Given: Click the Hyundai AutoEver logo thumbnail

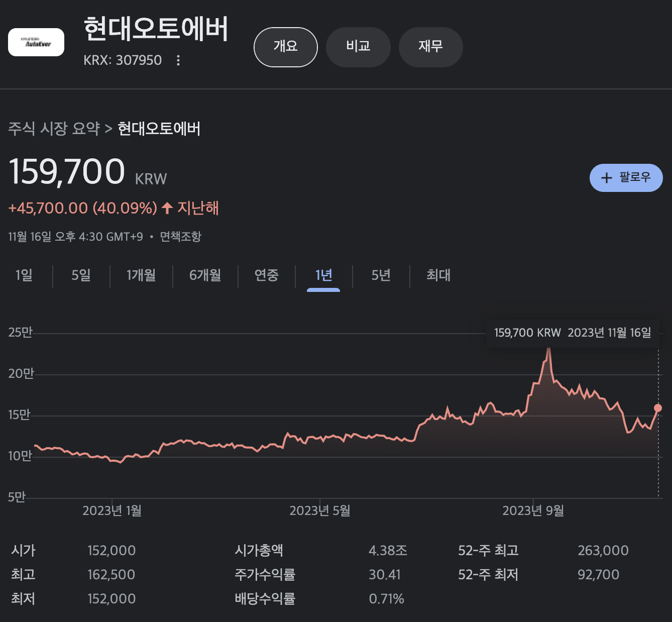Looking at the screenshot, I should coord(36,42).
